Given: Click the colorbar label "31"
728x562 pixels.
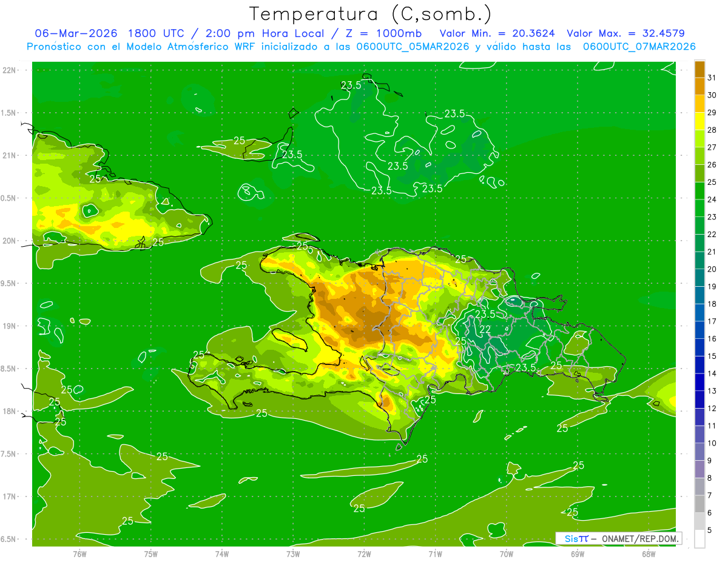Looking at the screenshot, I should tap(712, 77).
